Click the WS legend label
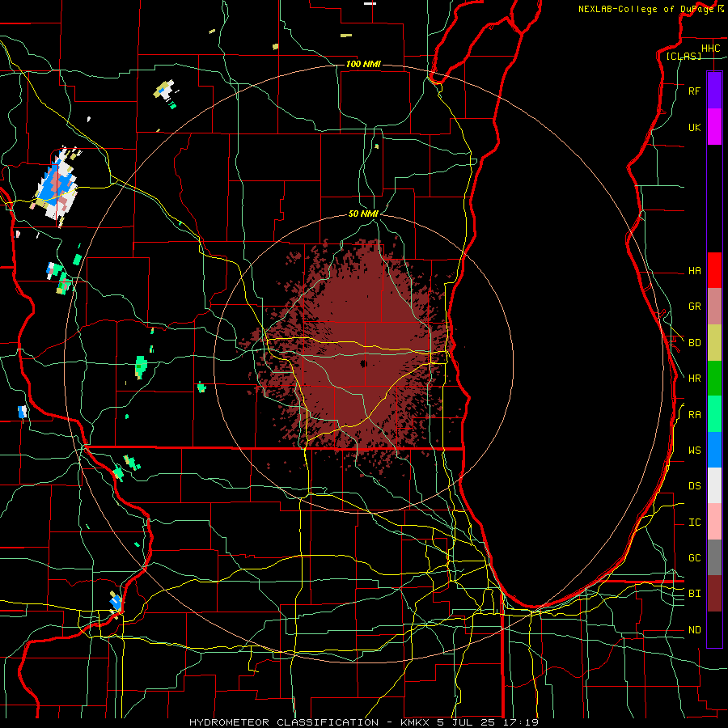Screen dimensions: 728x728 695,451
